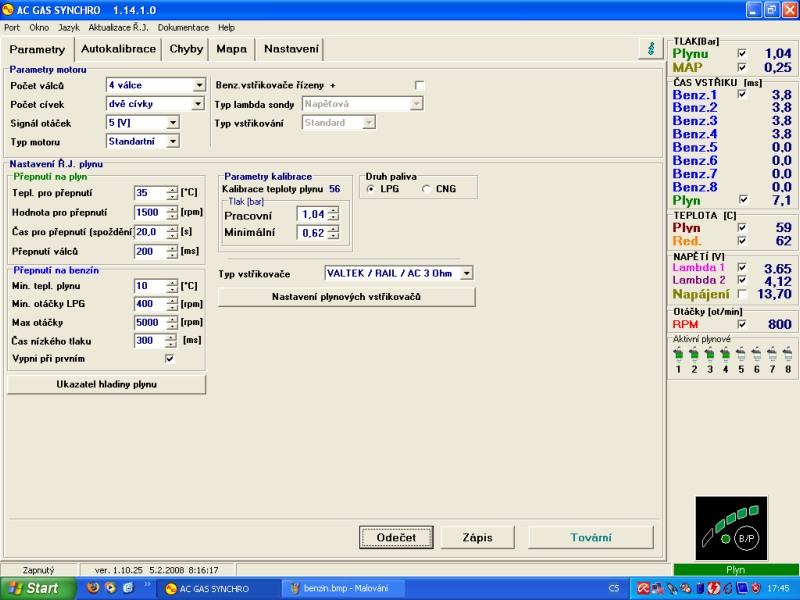Click gas injector icon number 1
This screenshot has height=600, width=800.
[678, 353]
